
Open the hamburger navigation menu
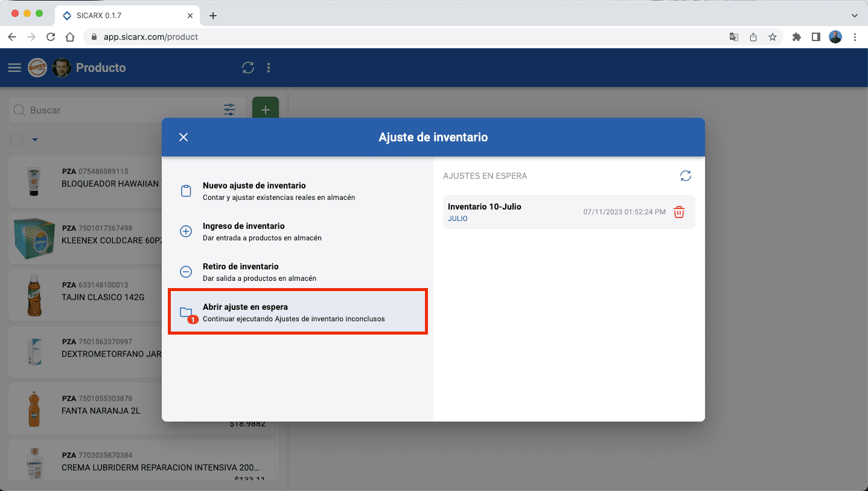[x=14, y=68]
